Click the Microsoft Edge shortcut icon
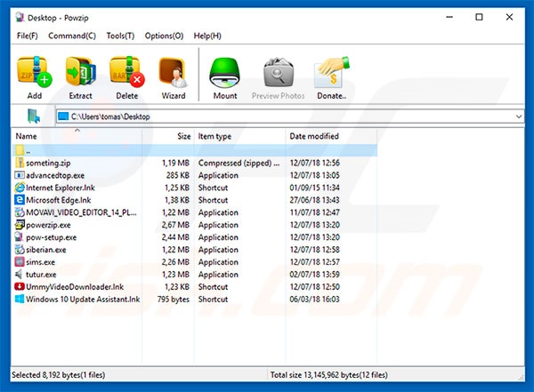The width and height of the screenshot is (534, 392). [20, 200]
